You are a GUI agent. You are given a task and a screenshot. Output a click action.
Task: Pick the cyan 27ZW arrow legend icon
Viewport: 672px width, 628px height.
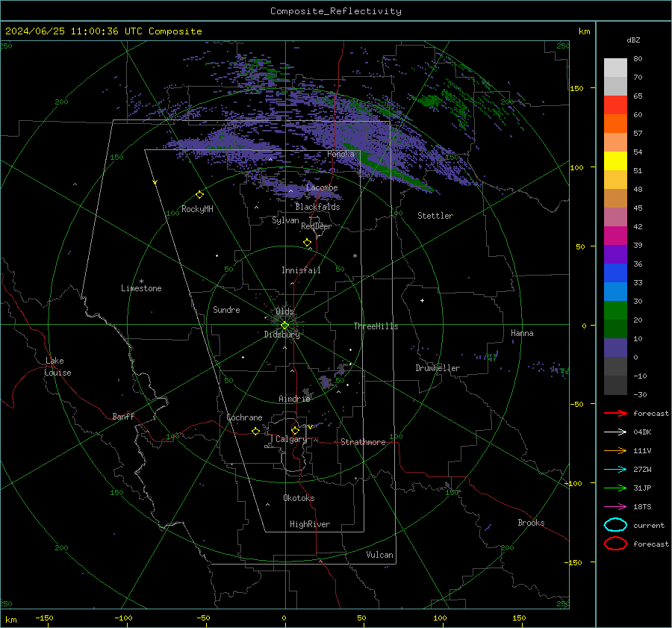coord(615,470)
